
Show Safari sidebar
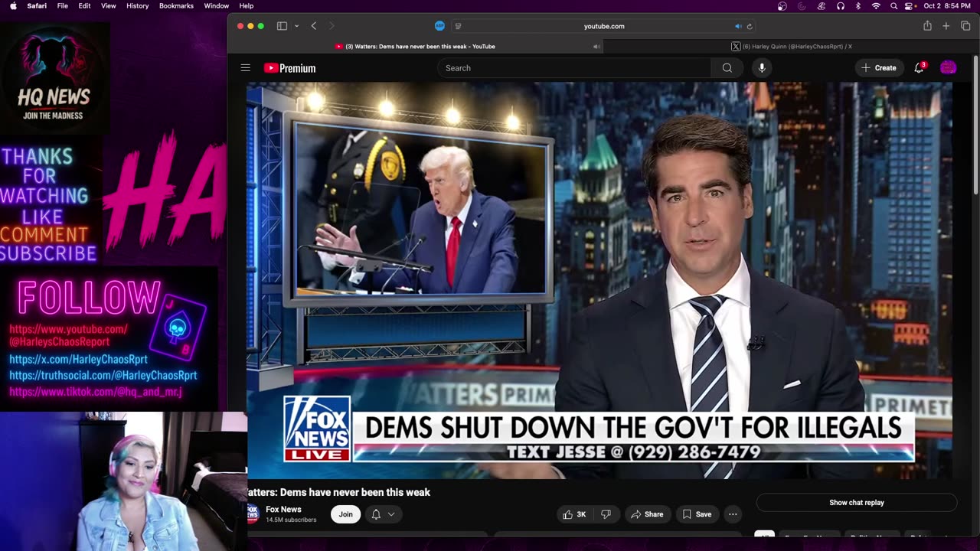click(x=282, y=26)
